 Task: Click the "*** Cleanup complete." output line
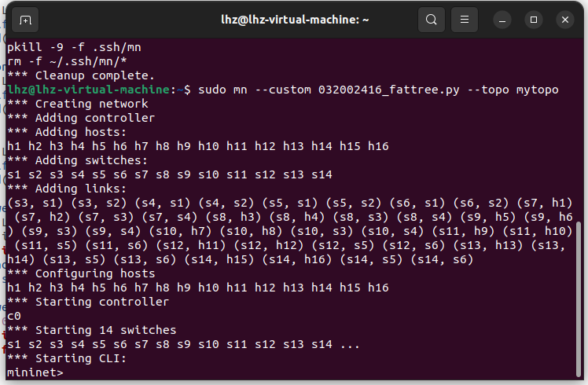[81, 75]
